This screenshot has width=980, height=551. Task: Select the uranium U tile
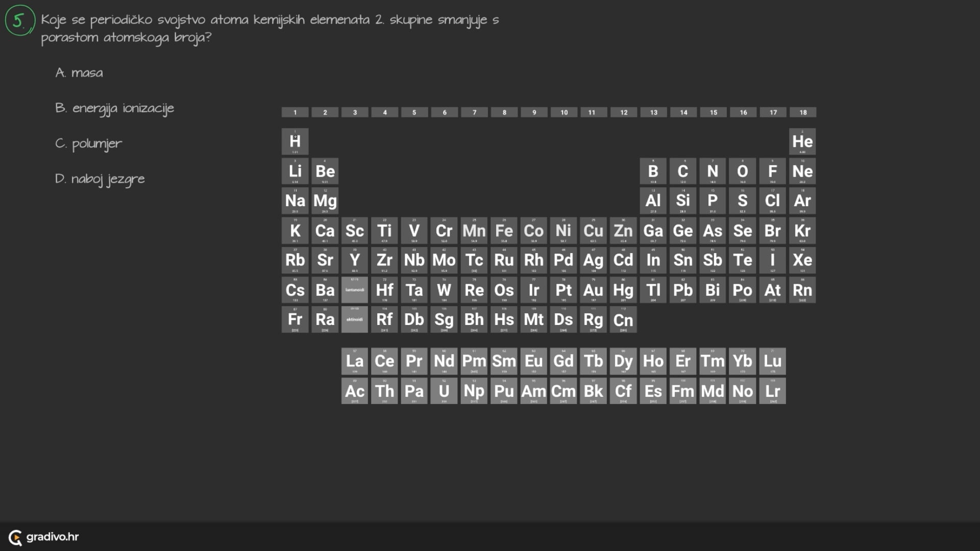pyautogui.click(x=444, y=391)
